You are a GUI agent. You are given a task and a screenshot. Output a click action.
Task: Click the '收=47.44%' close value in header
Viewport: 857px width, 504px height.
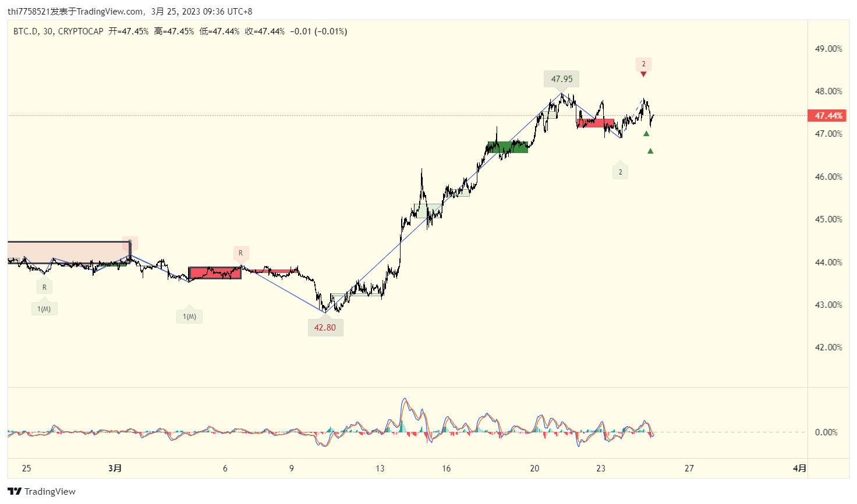pos(265,31)
